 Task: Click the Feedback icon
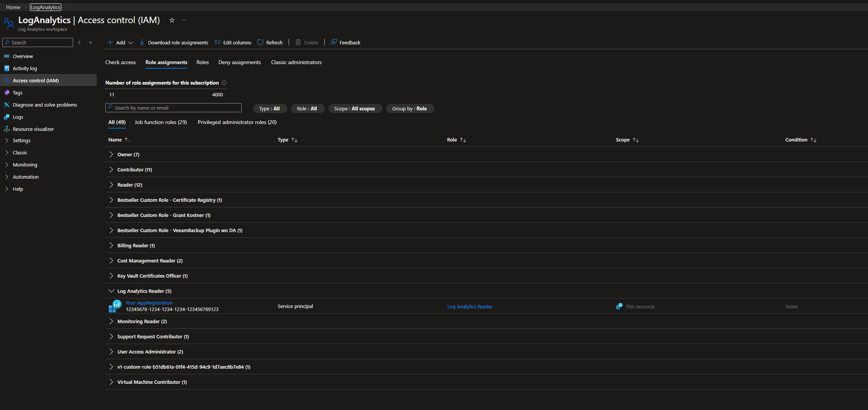(x=333, y=42)
